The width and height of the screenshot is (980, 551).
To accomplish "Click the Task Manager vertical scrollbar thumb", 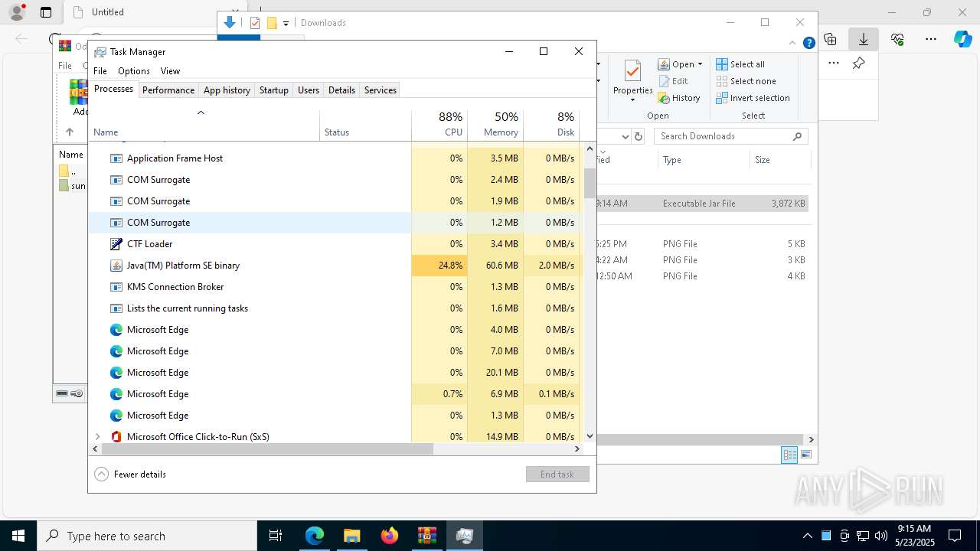I will click(x=590, y=183).
